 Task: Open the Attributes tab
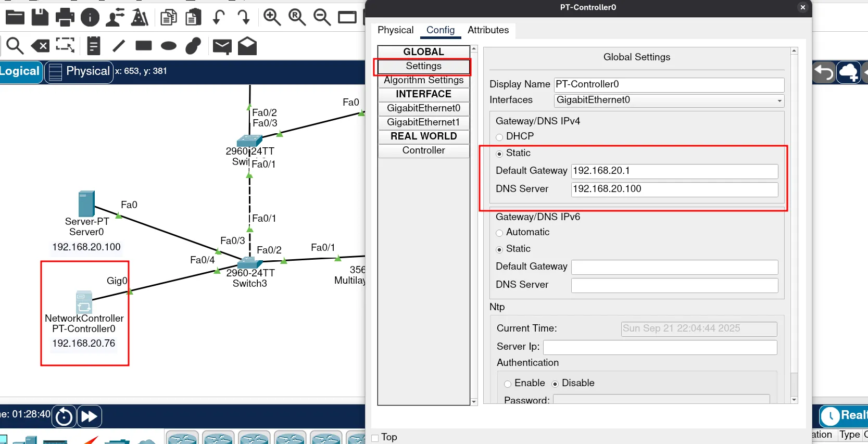pos(488,30)
